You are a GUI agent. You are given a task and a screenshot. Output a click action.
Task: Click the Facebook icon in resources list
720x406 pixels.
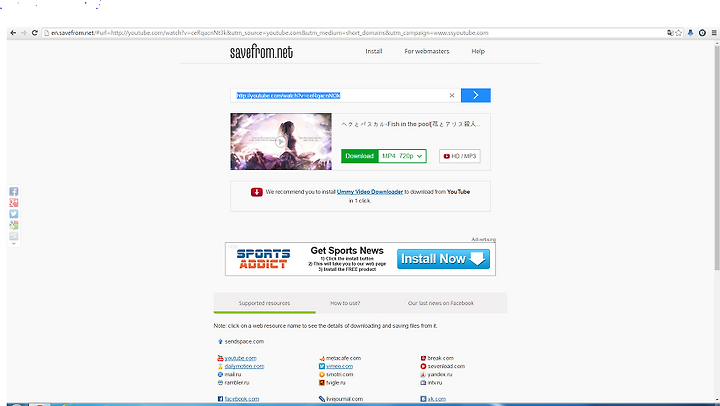tap(220, 399)
